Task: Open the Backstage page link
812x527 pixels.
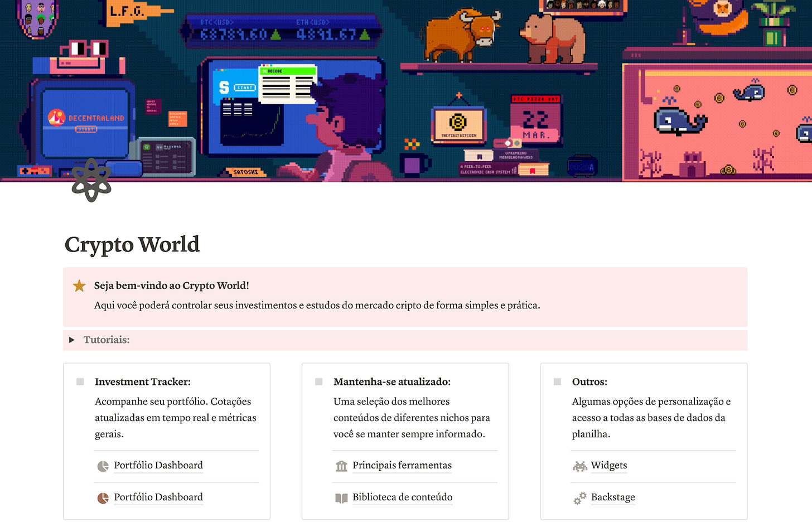Action: (x=613, y=497)
